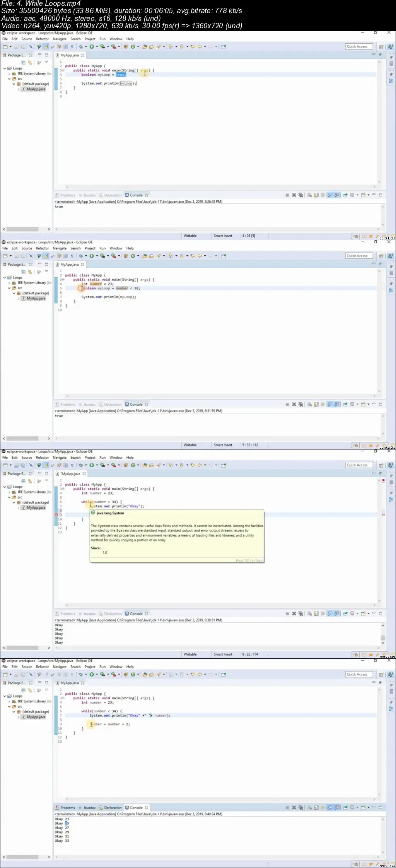This screenshot has height=868, width=396.
Task: Click the Help menu in the first frame
Action: 130,39
